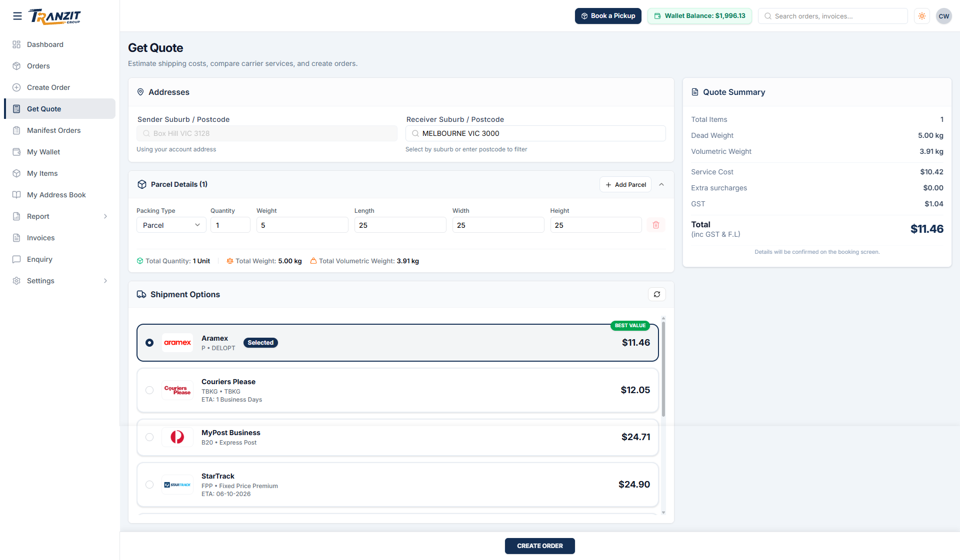Open the CW user avatar menu
960x560 pixels.
tap(943, 16)
